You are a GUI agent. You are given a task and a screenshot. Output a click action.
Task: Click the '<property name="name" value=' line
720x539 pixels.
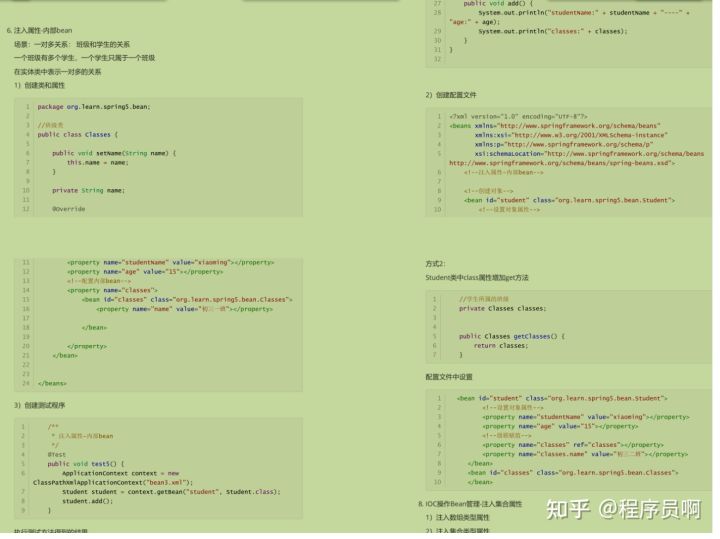pyautogui.click(x=185, y=309)
